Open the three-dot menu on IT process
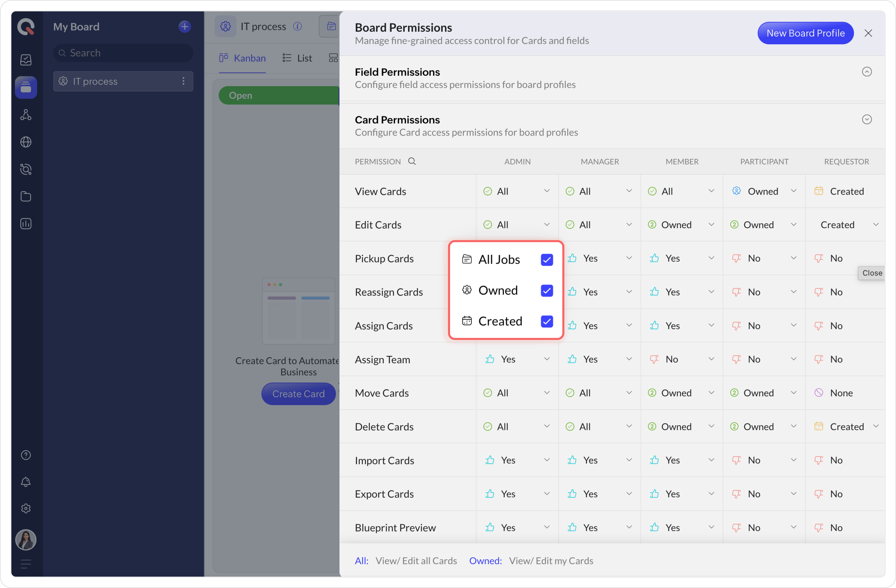The height and width of the screenshot is (588, 896). (x=183, y=81)
